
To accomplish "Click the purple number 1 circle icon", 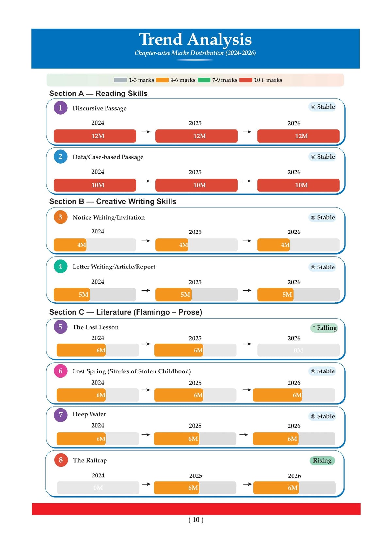I will click(60, 108).
